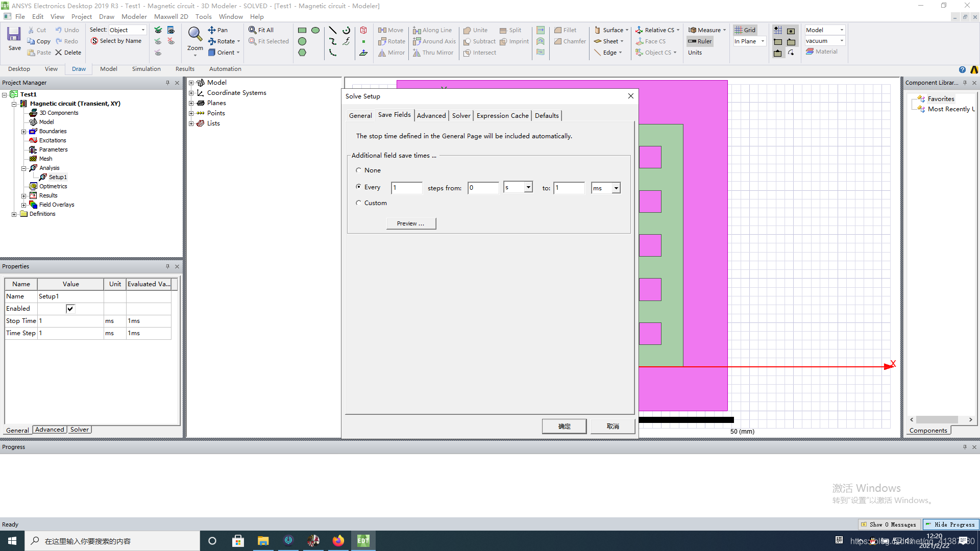
Task: Click the Fit All view icon
Action: click(x=261, y=30)
